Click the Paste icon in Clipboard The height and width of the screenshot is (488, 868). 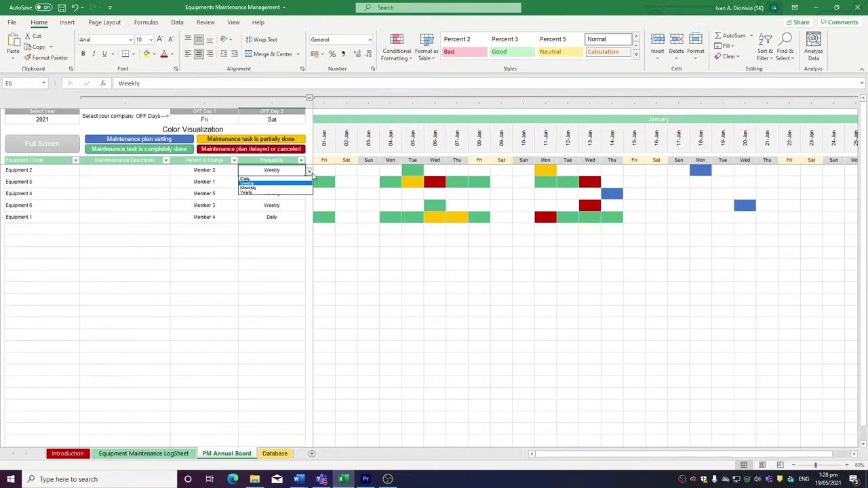(13, 41)
